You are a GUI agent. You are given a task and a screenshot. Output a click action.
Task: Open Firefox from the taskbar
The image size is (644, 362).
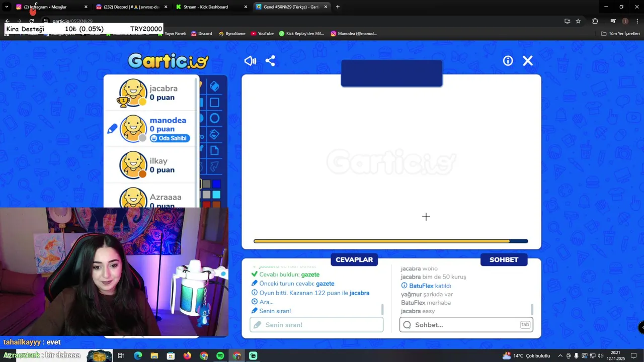[x=187, y=356]
